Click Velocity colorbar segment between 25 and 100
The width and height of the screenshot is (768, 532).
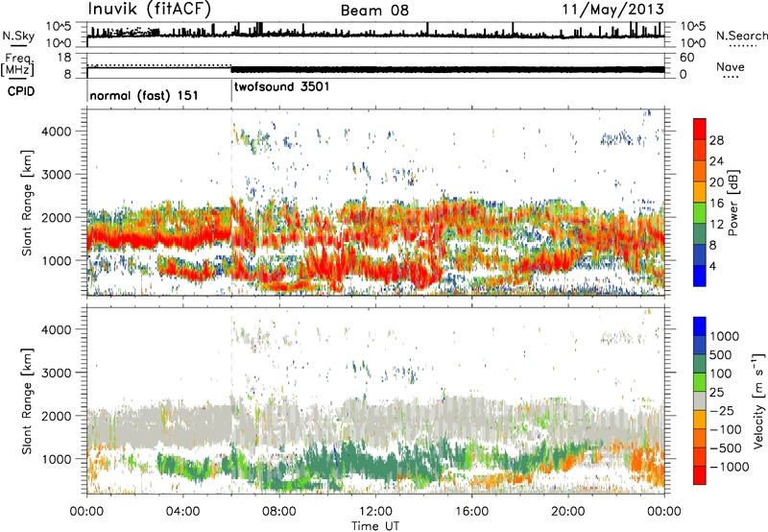700,382
